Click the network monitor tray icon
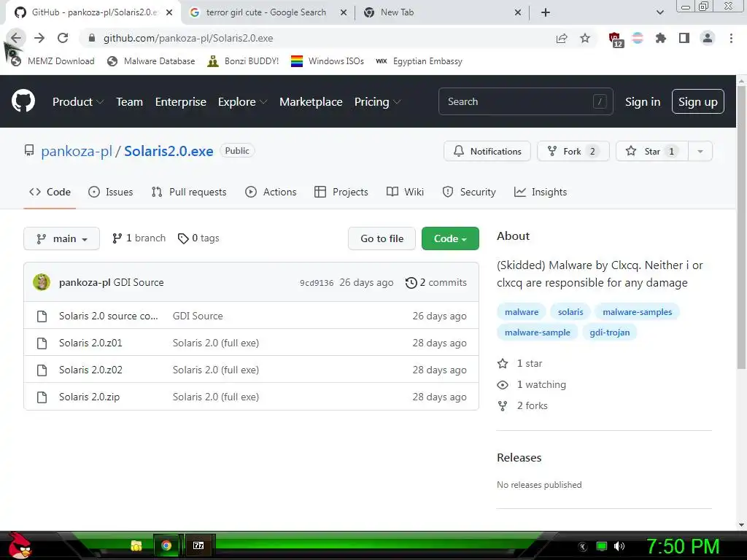 click(602, 546)
